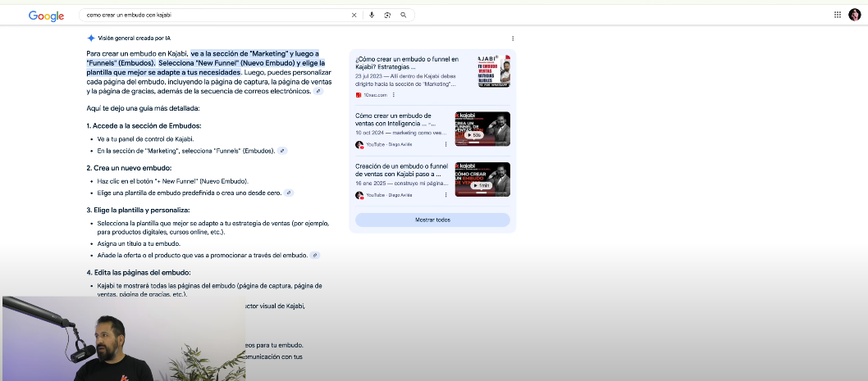Click the YouTube favicon of the 10 oct 2024 result

pos(359,144)
